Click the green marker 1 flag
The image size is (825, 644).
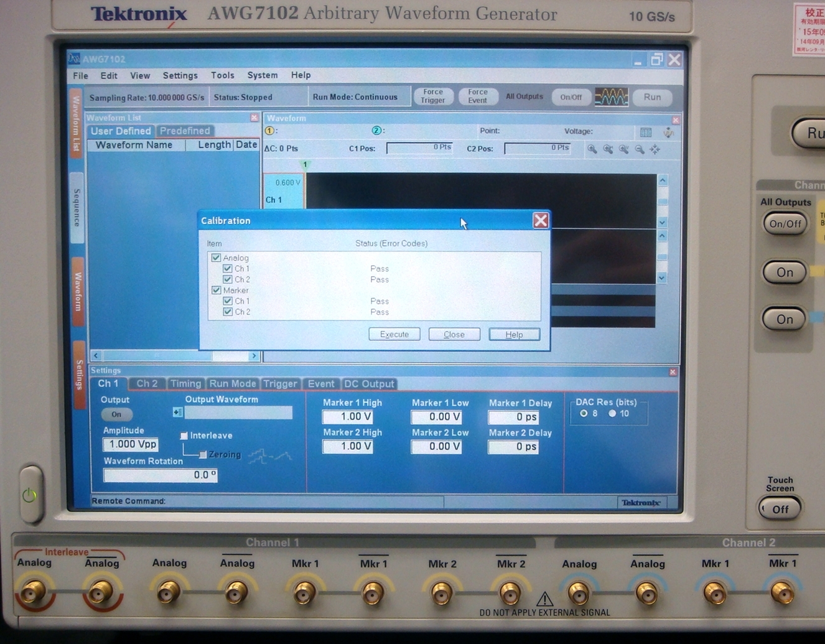[305, 165]
